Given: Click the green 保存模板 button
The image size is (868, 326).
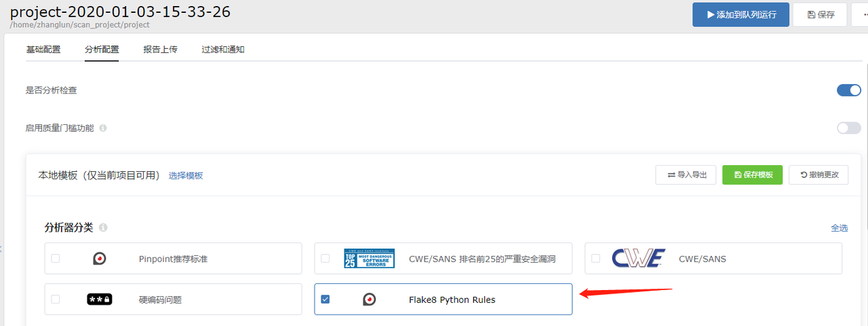Looking at the screenshot, I should point(753,175).
